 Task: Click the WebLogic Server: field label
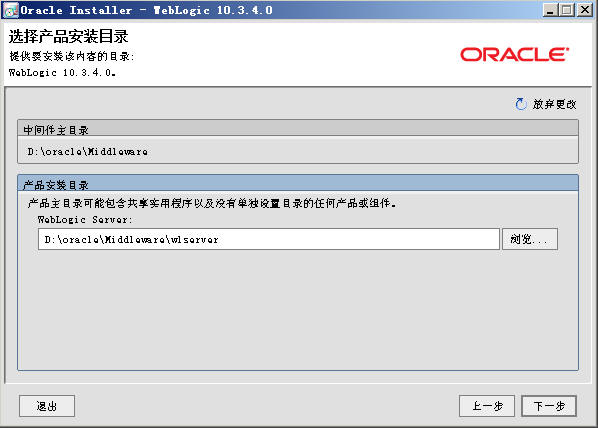[x=85, y=220]
